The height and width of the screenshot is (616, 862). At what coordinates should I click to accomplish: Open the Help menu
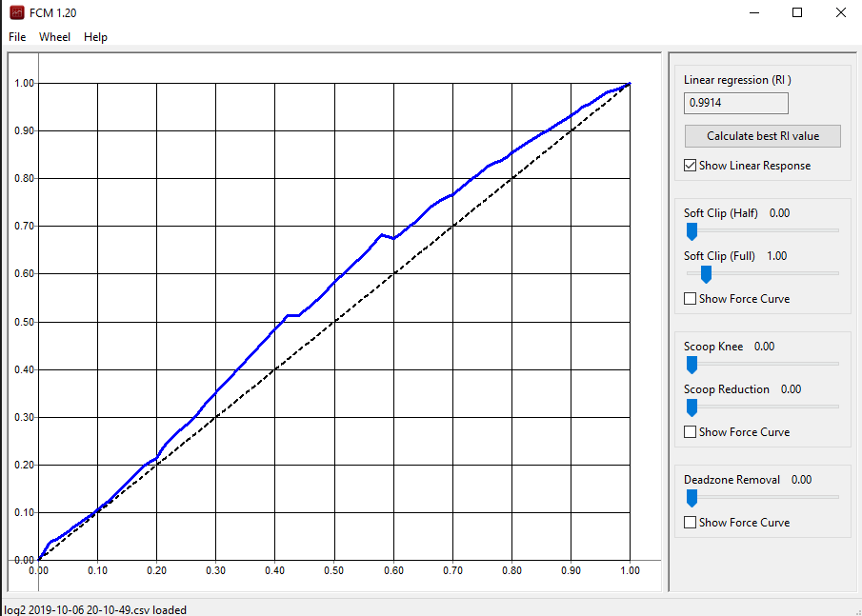[x=95, y=37]
